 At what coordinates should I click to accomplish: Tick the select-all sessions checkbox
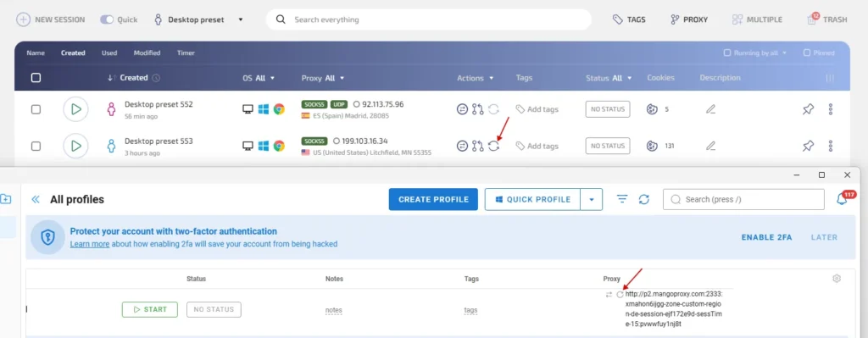click(36, 78)
